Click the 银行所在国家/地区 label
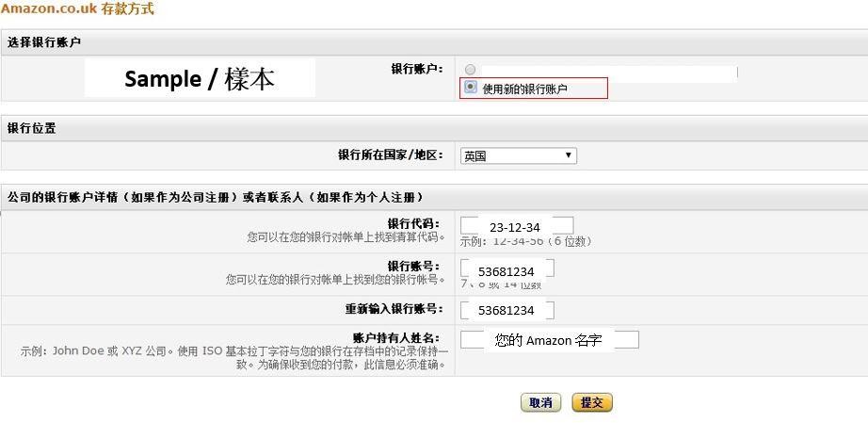Screen dimensions: 868x423 pos(390,155)
